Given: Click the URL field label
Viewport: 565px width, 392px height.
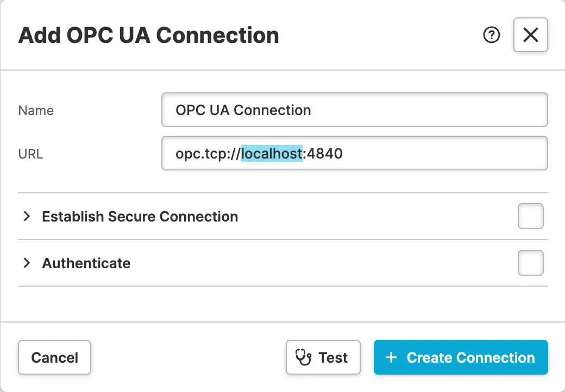Looking at the screenshot, I should coord(30,154).
